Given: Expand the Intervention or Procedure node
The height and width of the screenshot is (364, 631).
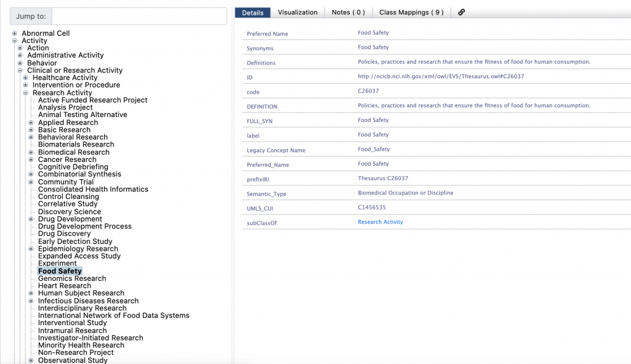Looking at the screenshot, I should (x=26, y=85).
